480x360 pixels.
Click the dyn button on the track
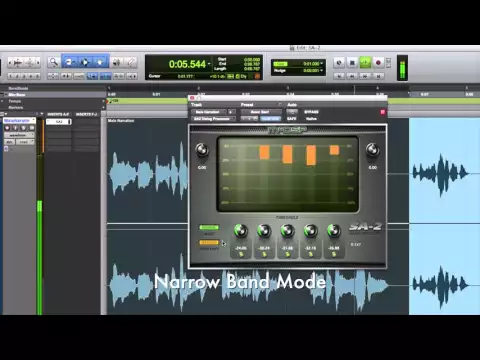10,142
